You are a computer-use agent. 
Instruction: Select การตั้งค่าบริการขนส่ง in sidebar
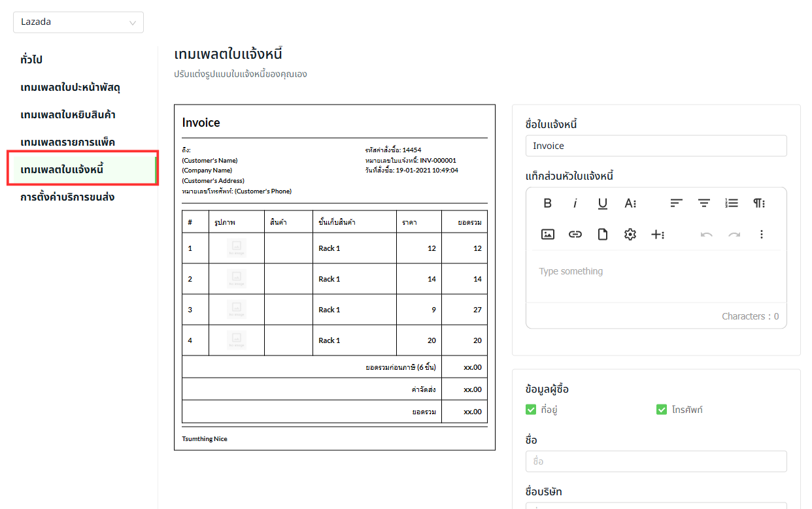coord(67,197)
